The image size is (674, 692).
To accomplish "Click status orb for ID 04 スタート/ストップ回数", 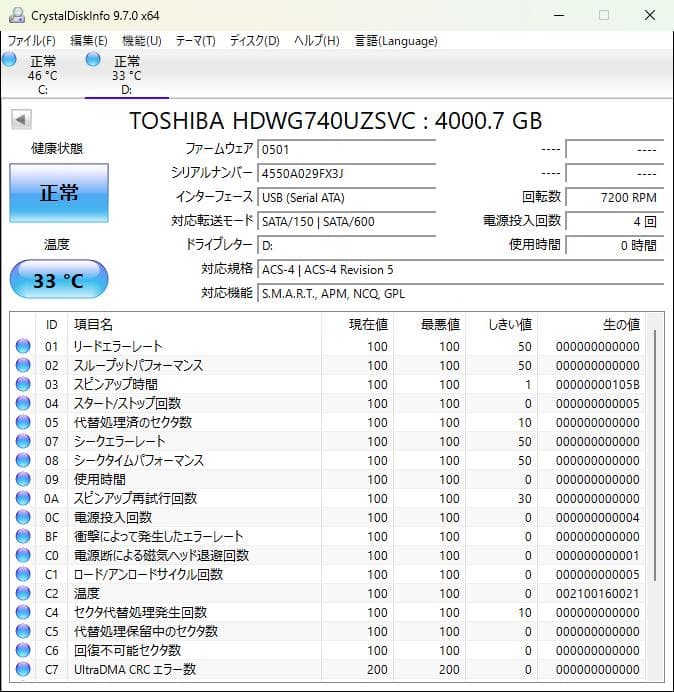I will (23, 403).
